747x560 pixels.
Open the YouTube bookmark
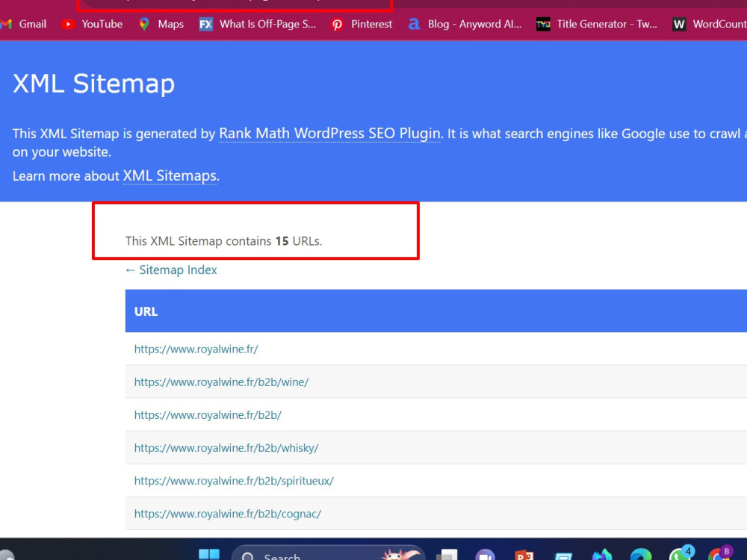93,24
